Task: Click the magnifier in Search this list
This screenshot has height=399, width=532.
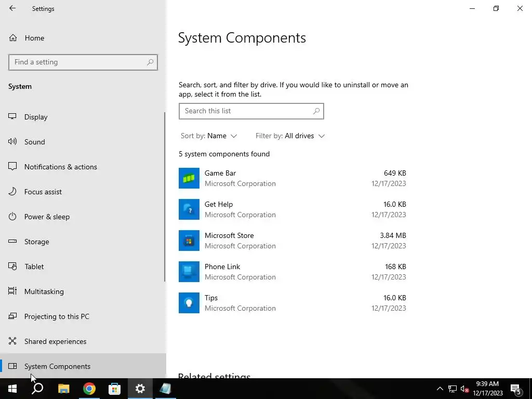Action: (x=316, y=111)
